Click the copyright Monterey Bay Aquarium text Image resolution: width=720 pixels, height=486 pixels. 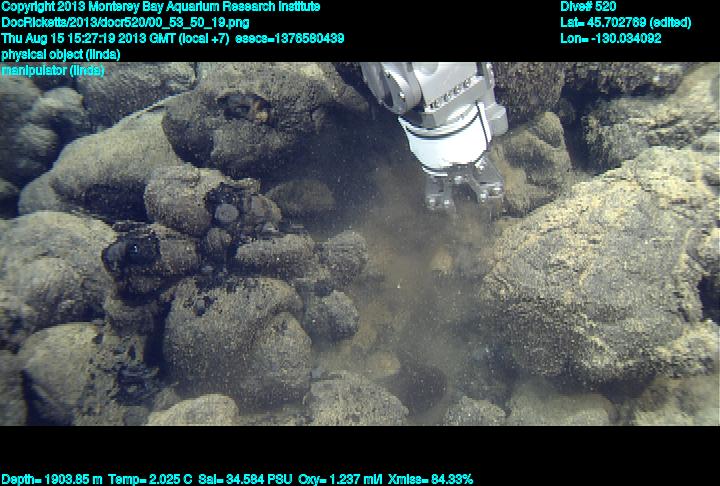[x=160, y=7]
